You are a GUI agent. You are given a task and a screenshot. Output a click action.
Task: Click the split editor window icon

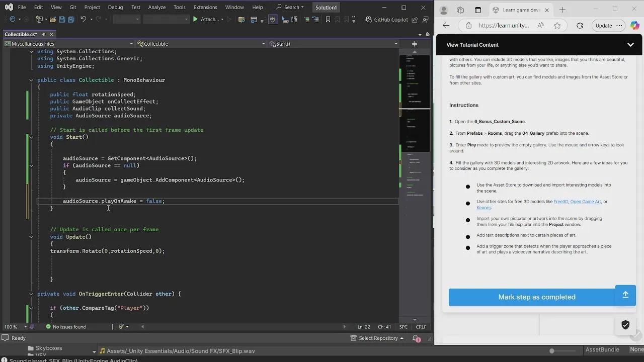click(x=415, y=44)
